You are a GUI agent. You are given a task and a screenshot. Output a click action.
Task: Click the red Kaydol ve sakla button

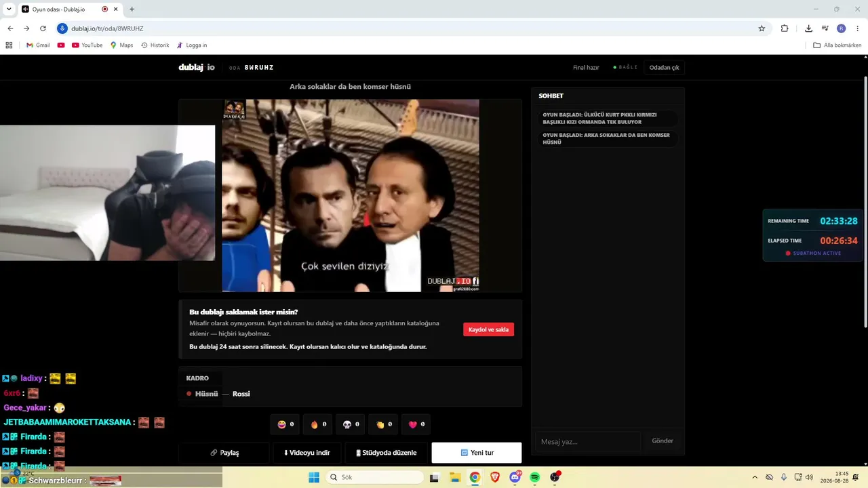pyautogui.click(x=488, y=329)
